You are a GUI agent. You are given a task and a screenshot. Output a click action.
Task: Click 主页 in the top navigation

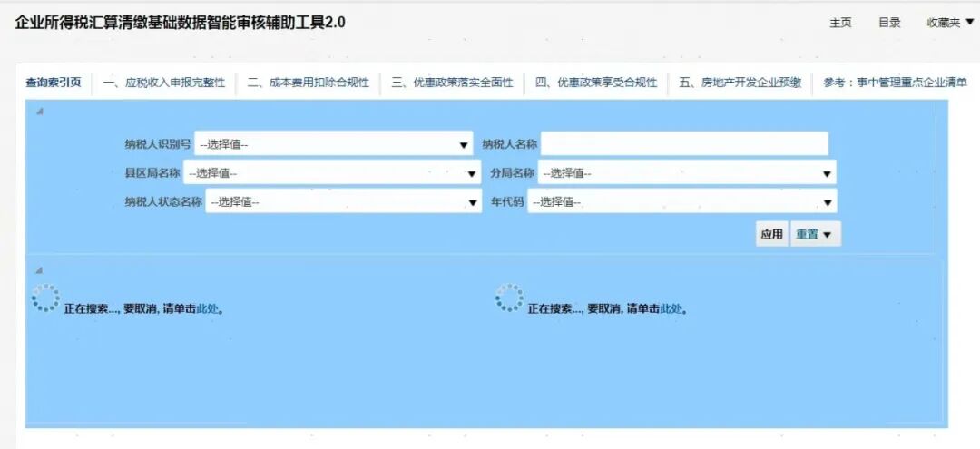(840, 24)
